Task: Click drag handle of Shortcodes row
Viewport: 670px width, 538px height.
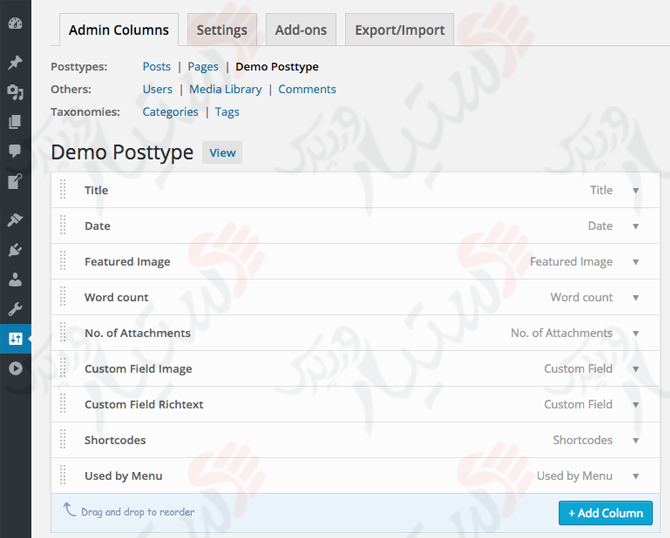Action: coord(63,440)
